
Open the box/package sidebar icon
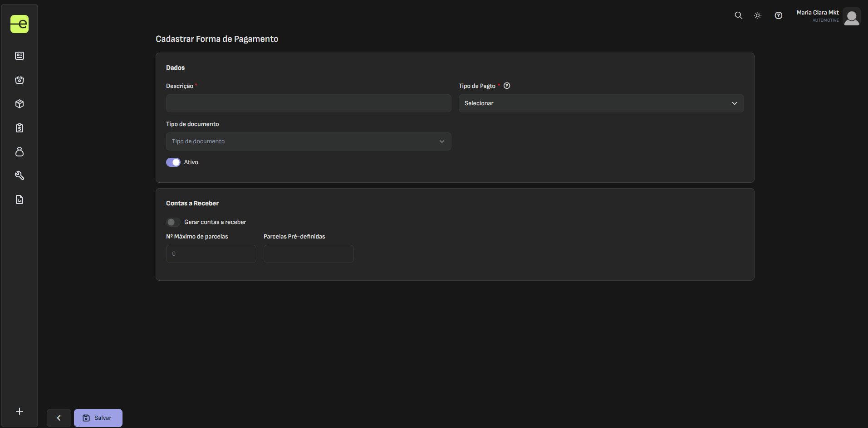coord(20,104)
